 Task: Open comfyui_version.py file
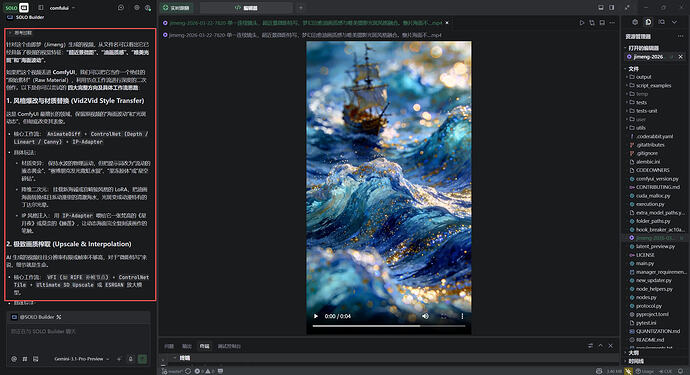[657, 179]
